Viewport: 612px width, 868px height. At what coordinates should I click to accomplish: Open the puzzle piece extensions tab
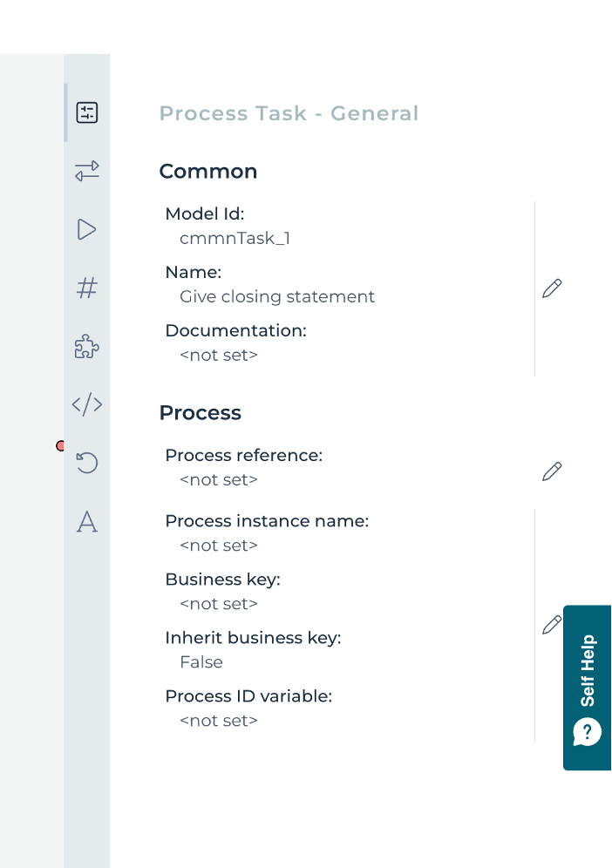pos(87,347)
